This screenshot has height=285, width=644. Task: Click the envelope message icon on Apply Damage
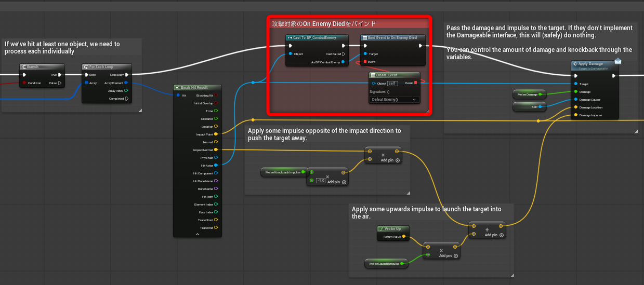617,60
